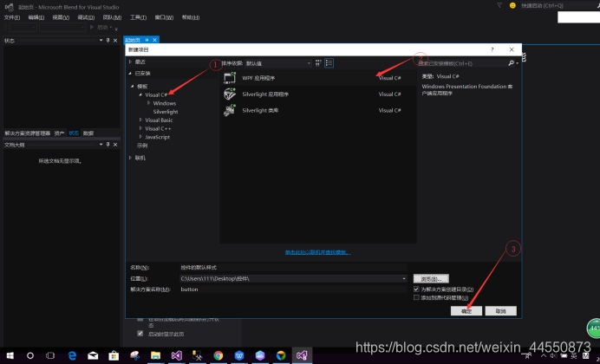
Task: Open Google Chrome from taskbar
Action: tap(218, 355)
